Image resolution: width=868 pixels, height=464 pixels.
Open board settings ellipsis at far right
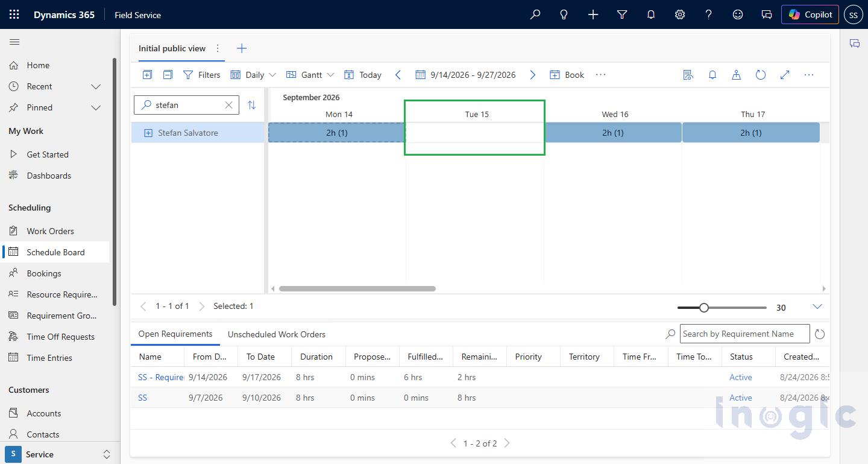809,75
